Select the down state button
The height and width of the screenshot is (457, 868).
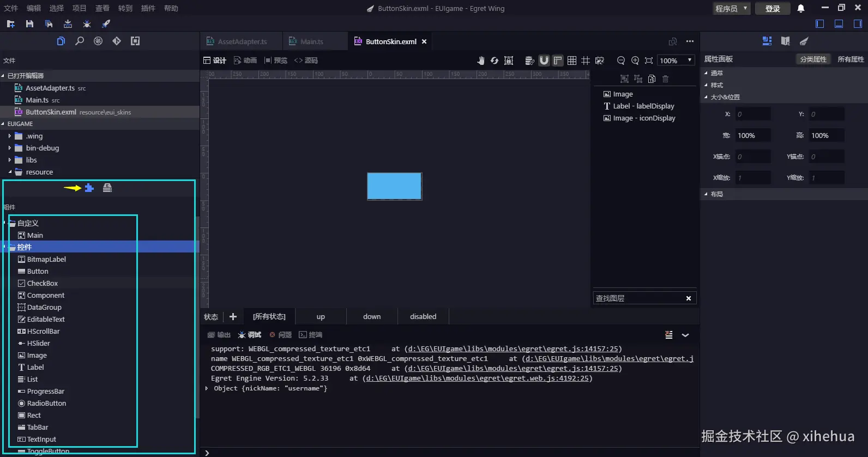[x=372, y=316]
